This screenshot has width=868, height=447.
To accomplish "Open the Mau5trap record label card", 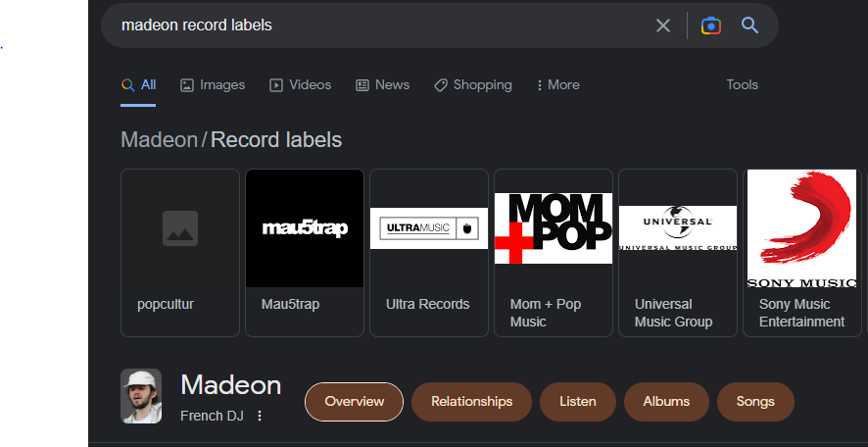I will 305,253.
